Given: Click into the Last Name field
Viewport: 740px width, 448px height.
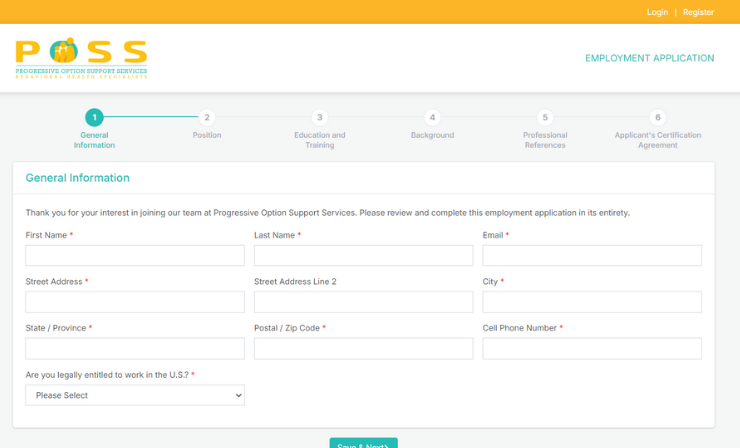Looking at the screenshot, I should [x=363, y=256].
